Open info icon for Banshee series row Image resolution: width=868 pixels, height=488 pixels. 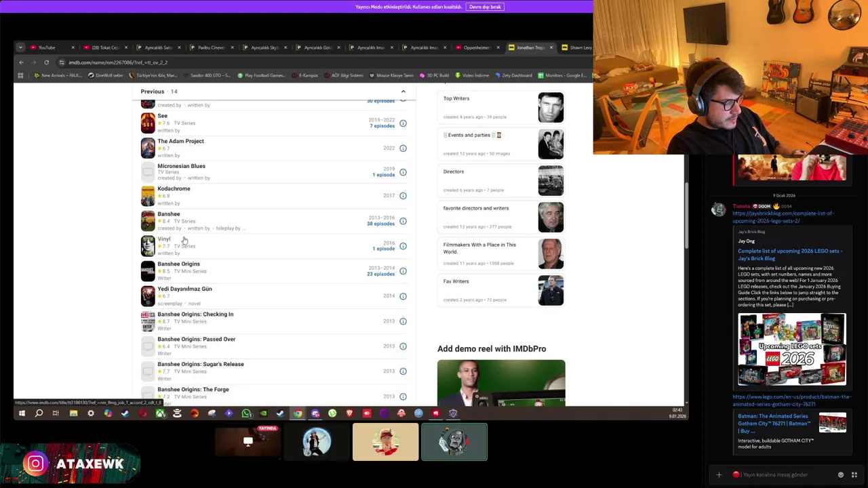(x=403, y=221)
